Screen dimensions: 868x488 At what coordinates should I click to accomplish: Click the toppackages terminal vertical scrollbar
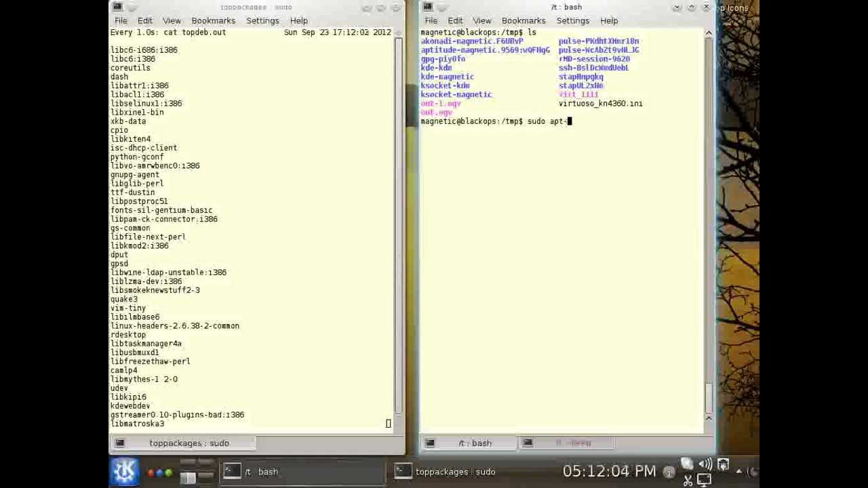[x=399, y=224]
